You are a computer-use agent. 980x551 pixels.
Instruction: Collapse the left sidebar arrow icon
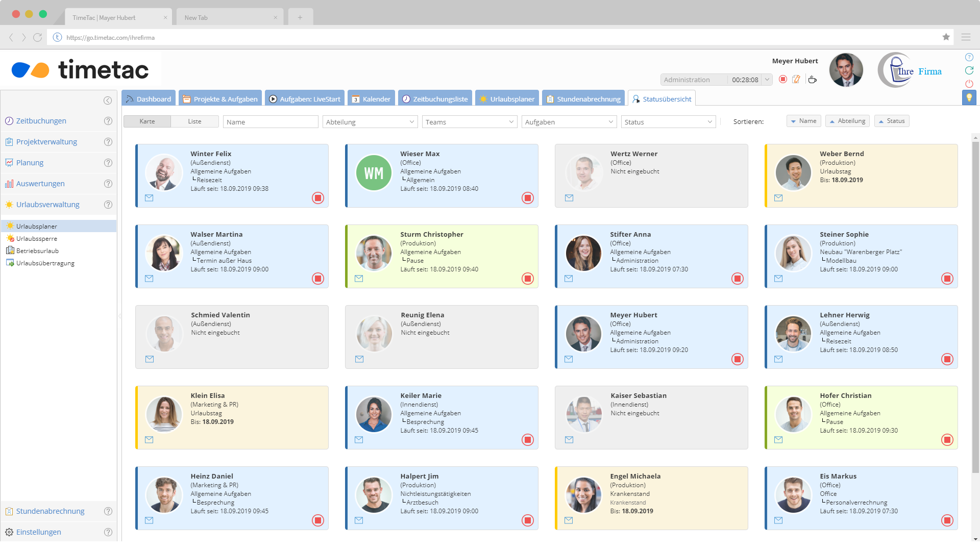pyautogui.click(x=108, y=101)
